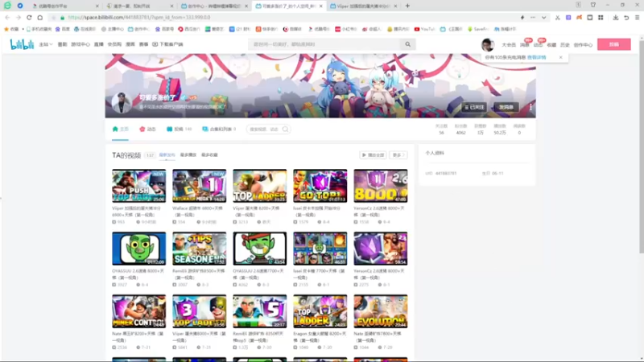
Task: Click the 发消息 button on the banner
Action: [506, 107]
